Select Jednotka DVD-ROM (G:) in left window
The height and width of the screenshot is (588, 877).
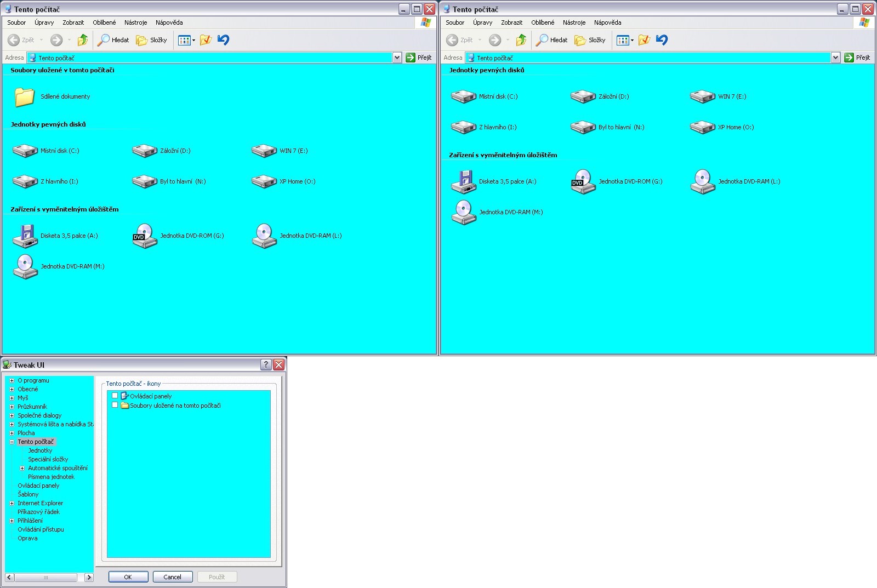click(145, 236)
